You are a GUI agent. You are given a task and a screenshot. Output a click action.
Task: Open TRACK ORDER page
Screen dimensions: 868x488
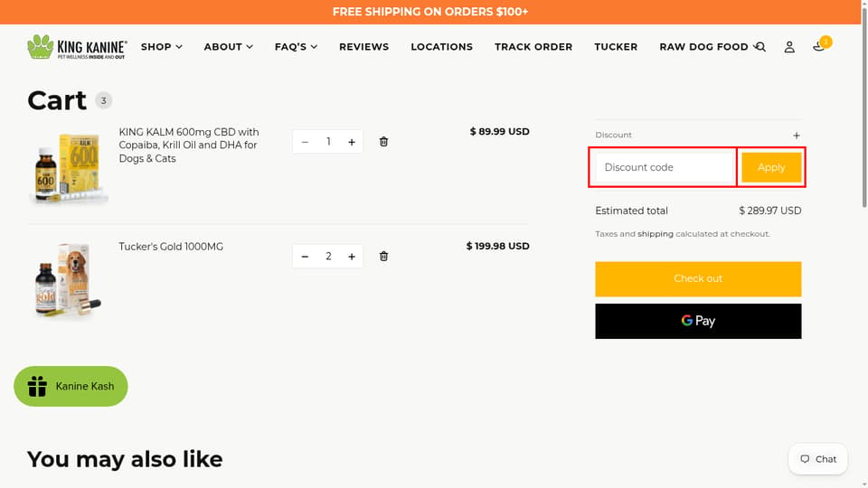pos(533,47)
